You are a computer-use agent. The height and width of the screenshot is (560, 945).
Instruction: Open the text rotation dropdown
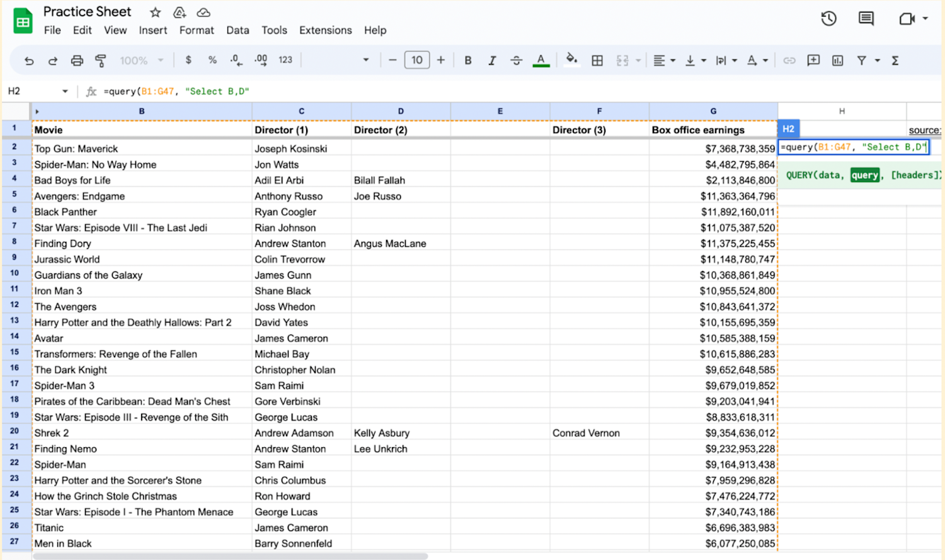(x=757, y=60)
